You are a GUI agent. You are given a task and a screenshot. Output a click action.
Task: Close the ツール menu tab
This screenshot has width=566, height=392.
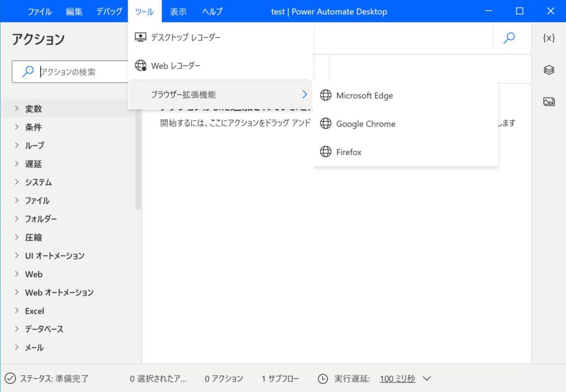144,12
